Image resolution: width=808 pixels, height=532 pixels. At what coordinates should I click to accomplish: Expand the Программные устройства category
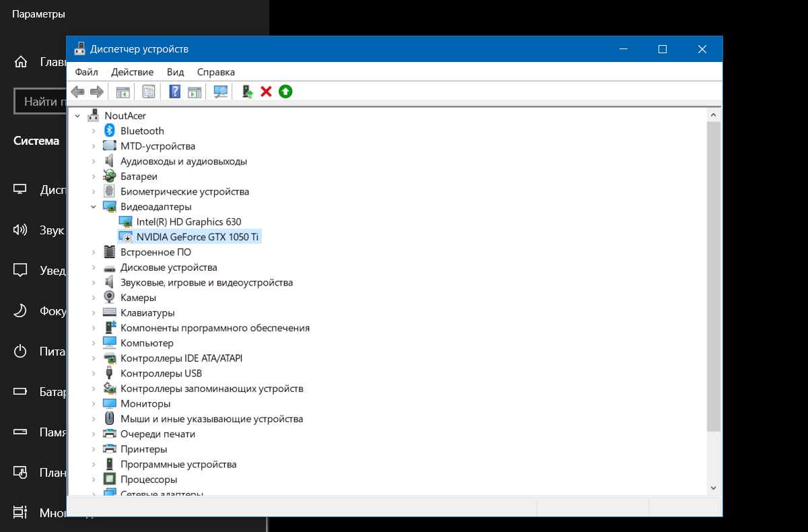pyautogui.click(x=94, y=465)
